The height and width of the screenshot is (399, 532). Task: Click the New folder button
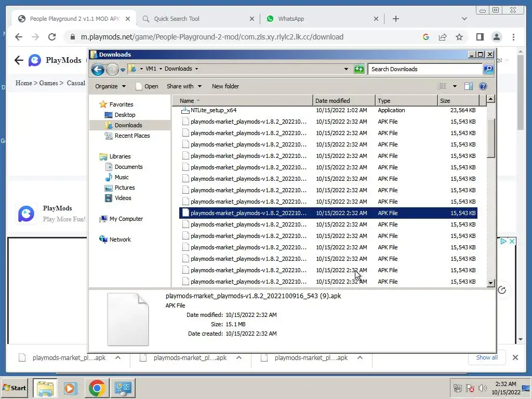[x=225, y=86]
